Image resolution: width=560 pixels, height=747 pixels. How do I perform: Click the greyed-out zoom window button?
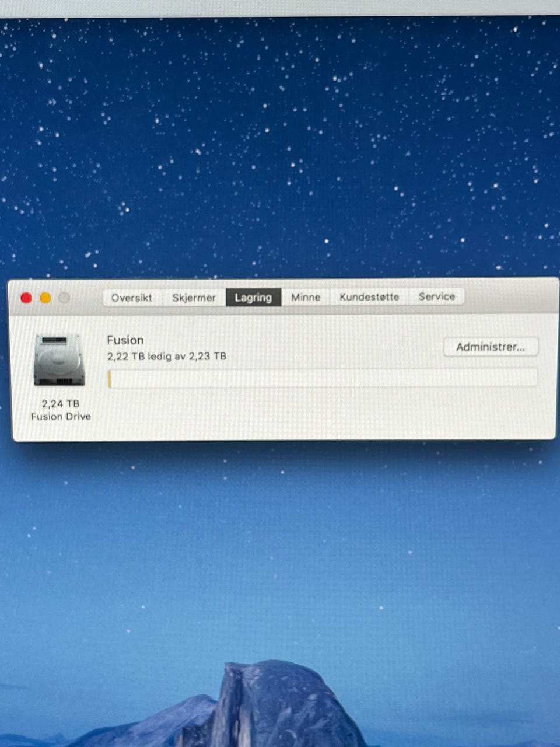tap(64, 298)
